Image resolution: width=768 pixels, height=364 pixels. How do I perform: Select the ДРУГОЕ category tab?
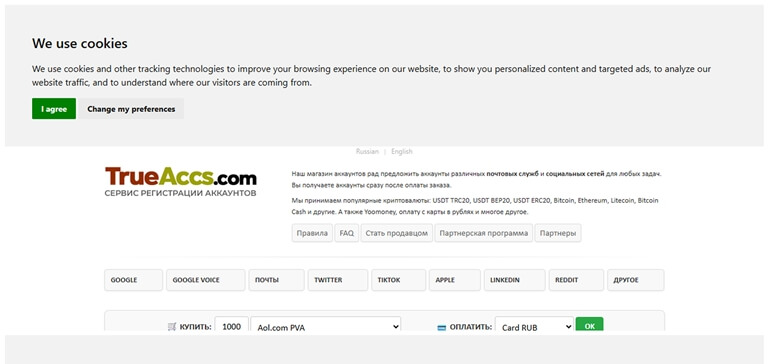coord(636,280)
